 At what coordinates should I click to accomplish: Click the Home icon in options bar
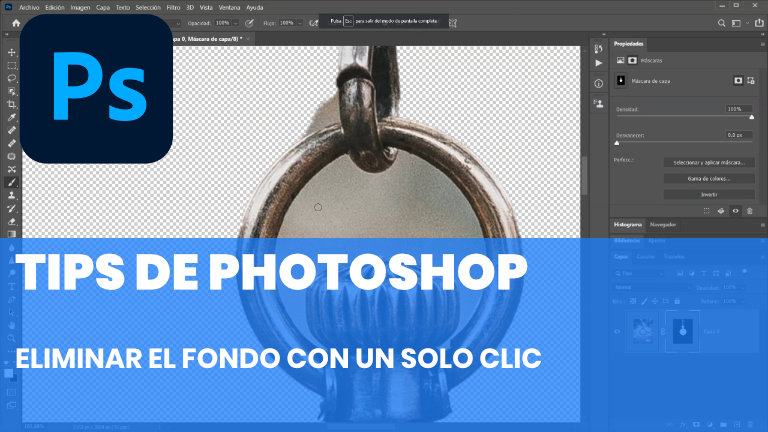(16, 23)
